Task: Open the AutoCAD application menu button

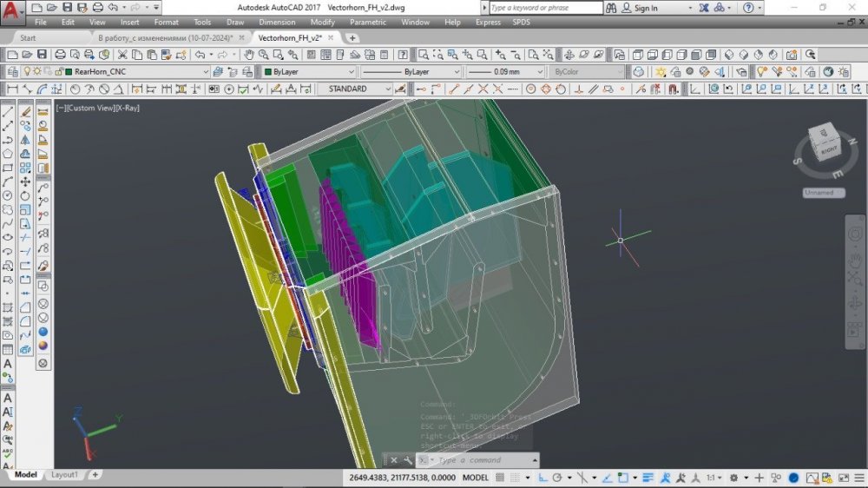Action: (x=10, y=10)
